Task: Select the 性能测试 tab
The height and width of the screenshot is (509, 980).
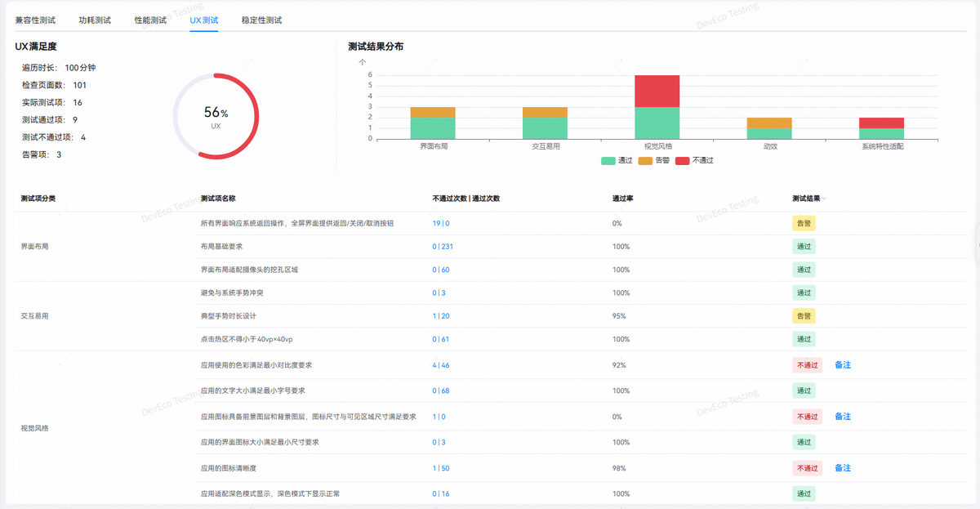Action: (x=150, y=20)
